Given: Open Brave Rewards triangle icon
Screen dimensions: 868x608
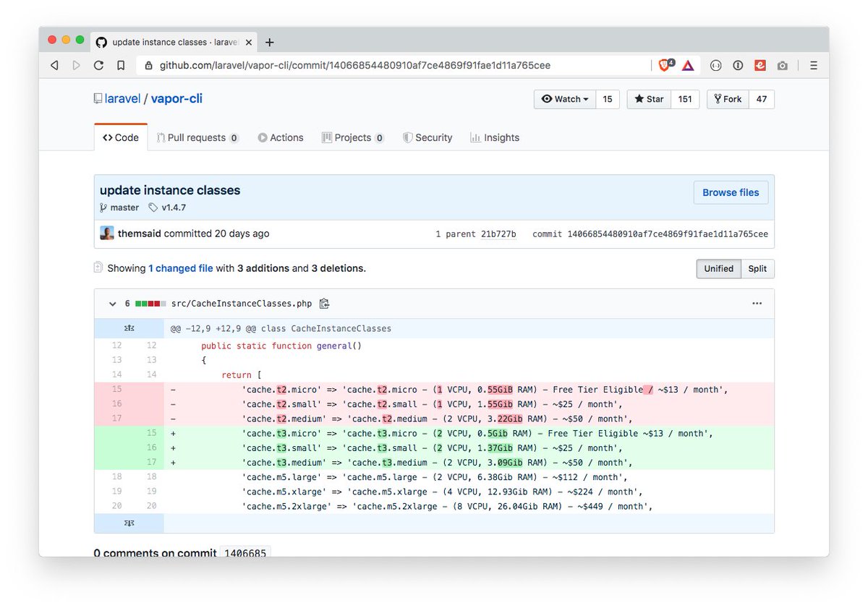Looking at the screenshot, I should click(688, 65).
